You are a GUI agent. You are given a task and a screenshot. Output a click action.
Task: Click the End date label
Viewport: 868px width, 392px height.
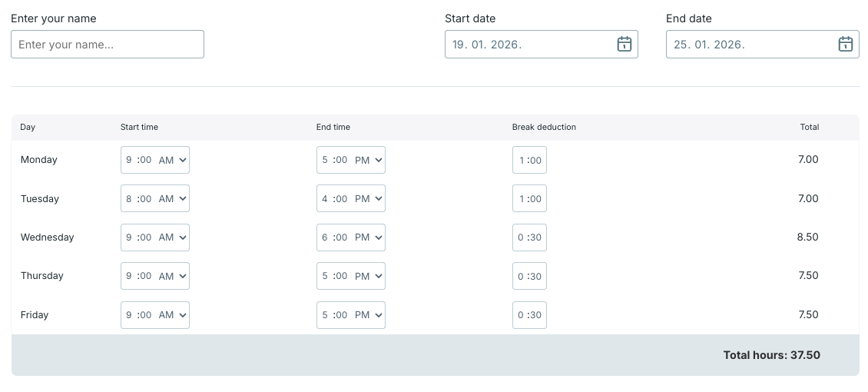pyautogui.click(x=689, y=18)
